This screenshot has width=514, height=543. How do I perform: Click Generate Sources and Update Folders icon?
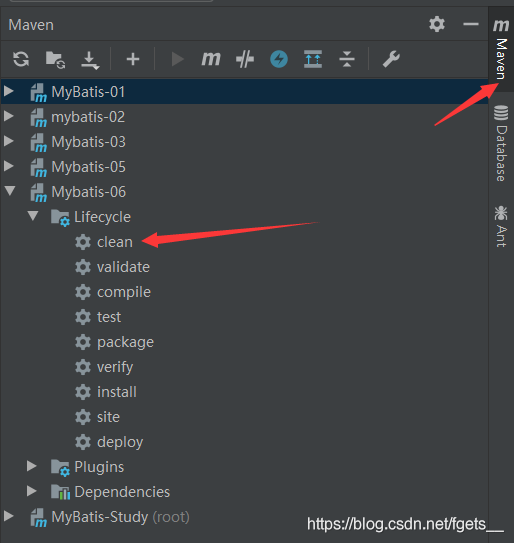pyautogui.click(x=55, y=60)
